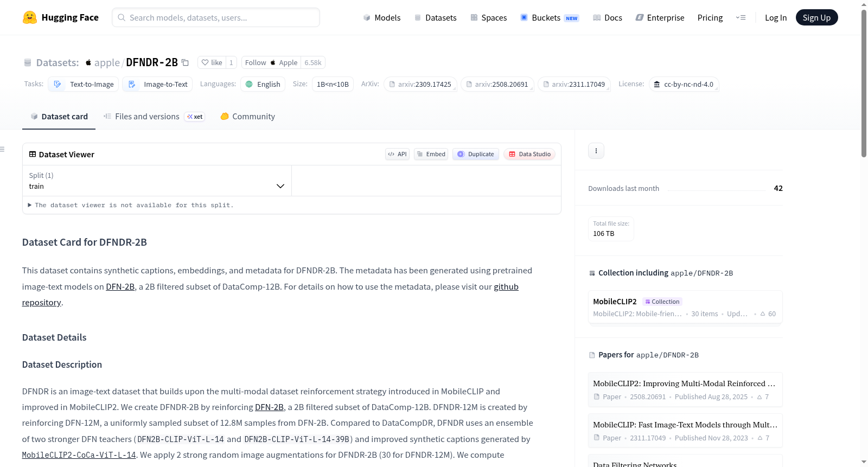Follow Apple organization
Viewport: 868px width, 467px height.
(x=271, y=62)
